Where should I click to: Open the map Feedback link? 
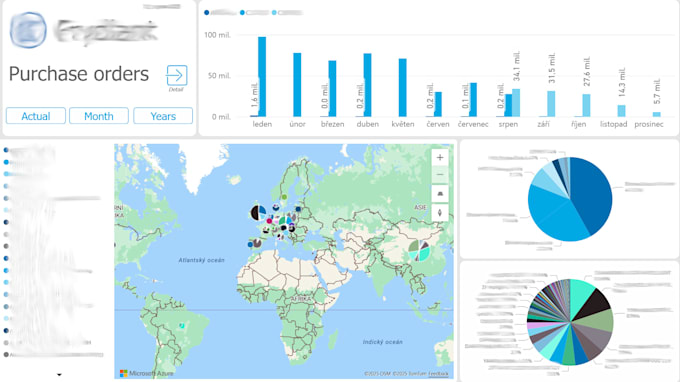click(x=438, y=373)
